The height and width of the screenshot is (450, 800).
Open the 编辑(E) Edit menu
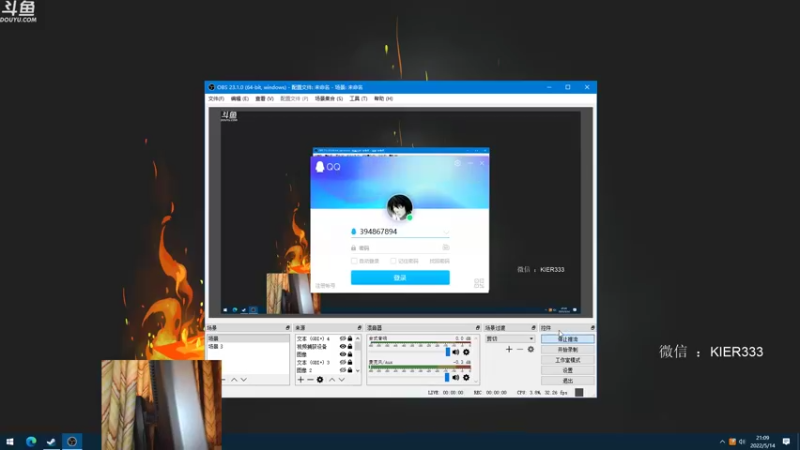[x=239, y=98]
